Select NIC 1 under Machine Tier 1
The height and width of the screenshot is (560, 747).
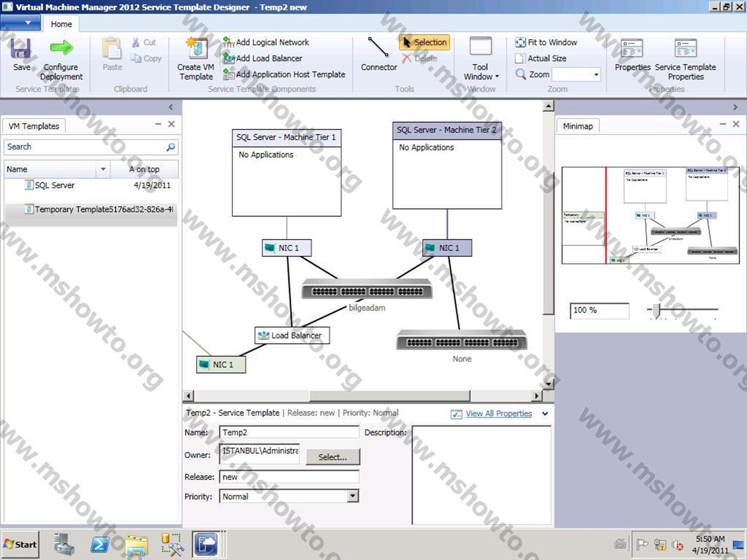coord(287,248)
